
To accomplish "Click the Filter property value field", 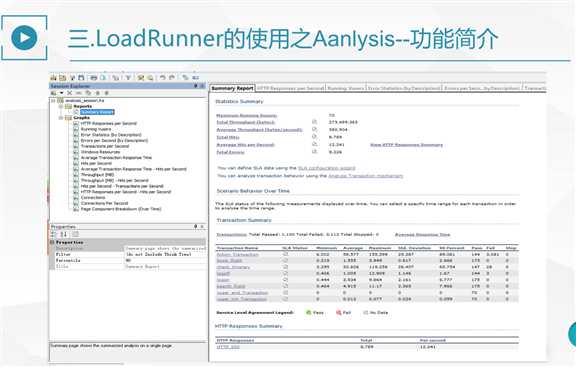I will tap(165, 254).
